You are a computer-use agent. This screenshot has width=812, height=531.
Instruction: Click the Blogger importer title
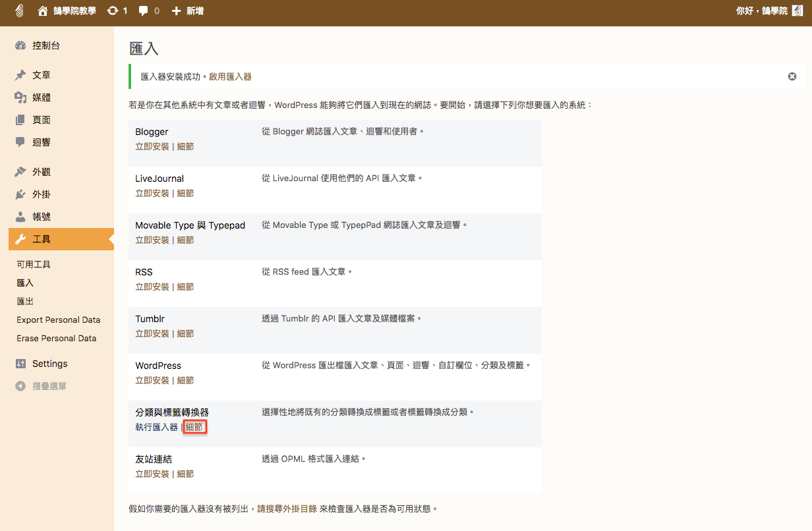(x=152, y=132)
